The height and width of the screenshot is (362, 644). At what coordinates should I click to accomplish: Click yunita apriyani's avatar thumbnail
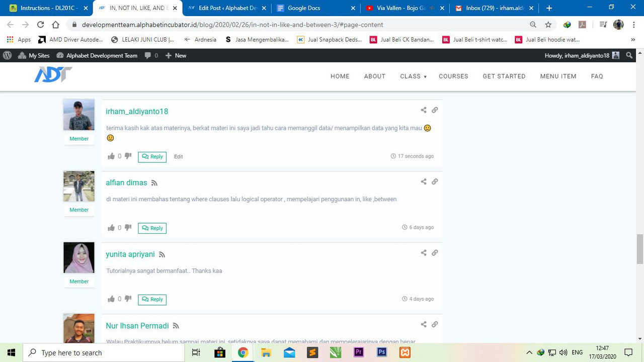pyautogui.click(x=79, y=257)
